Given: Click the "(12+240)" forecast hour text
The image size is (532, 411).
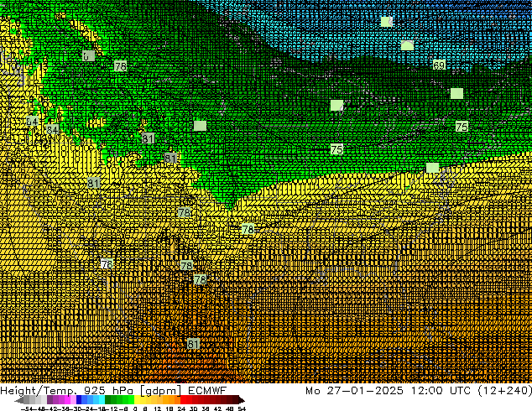Looking at the screenshot, I should [505, 391].
